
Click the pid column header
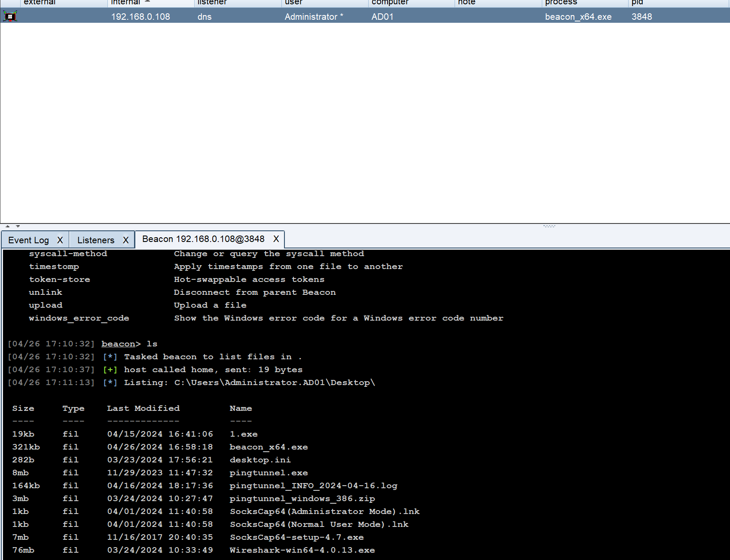coord(637,3)
